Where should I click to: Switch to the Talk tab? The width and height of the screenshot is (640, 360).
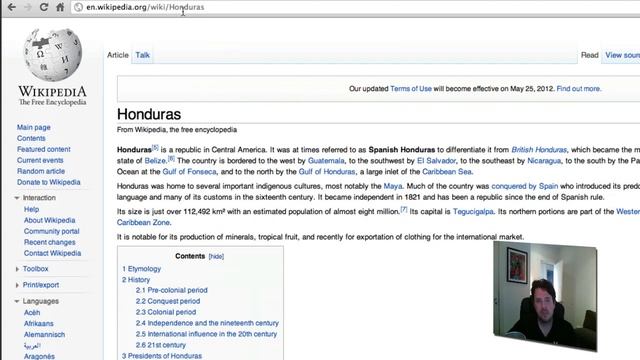pyautogui.click(x=142, y=55)
